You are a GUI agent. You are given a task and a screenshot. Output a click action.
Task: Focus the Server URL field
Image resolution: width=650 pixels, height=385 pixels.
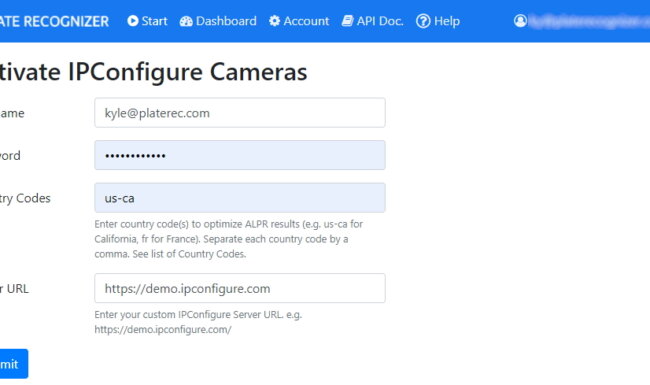(x=240, y=288)
